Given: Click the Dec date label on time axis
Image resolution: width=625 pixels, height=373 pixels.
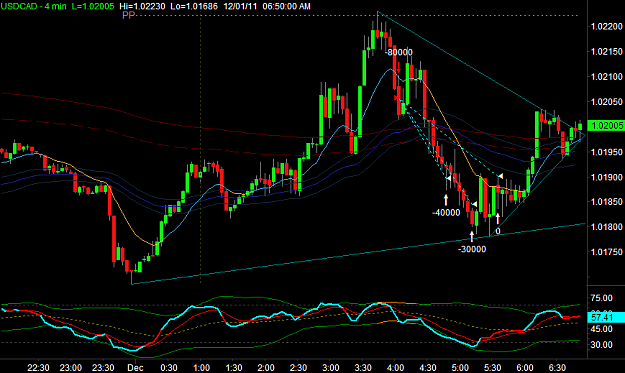Looking at the screenshot, I should click(135, 368).
